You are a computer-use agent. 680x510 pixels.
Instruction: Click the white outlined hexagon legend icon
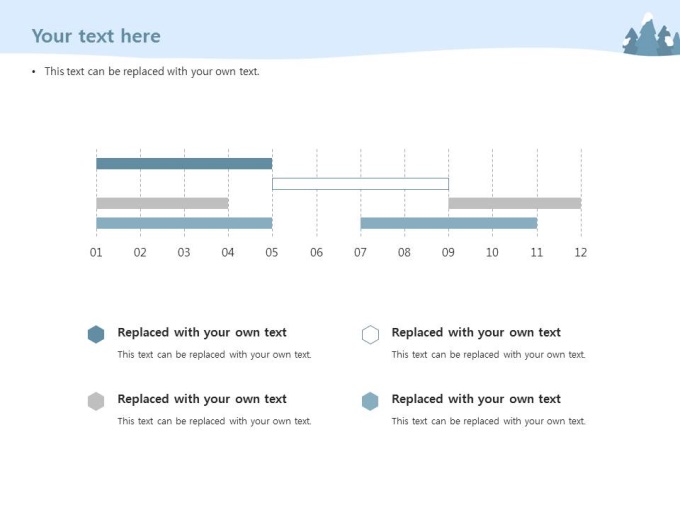click(x=370, y=334)
